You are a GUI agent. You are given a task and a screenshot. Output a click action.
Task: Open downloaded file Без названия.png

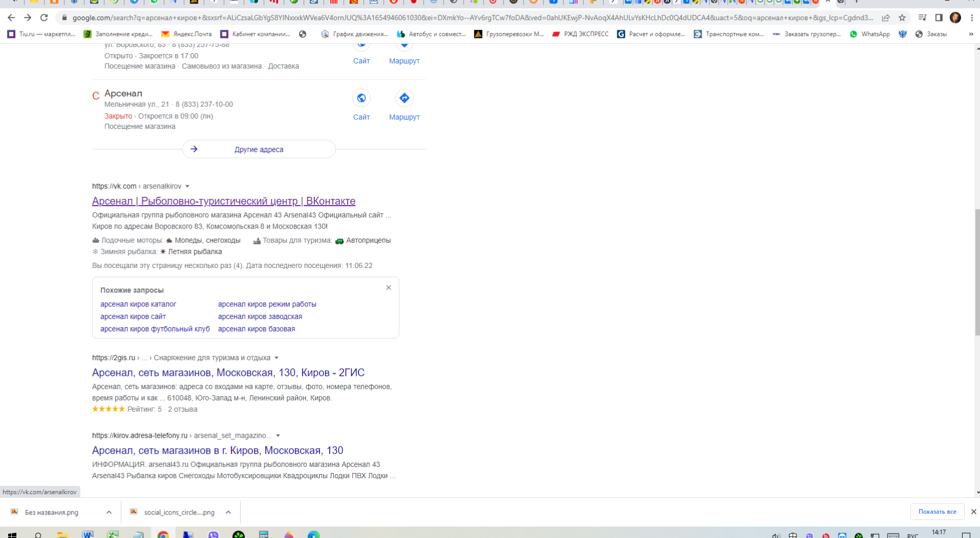click(51, 512)
